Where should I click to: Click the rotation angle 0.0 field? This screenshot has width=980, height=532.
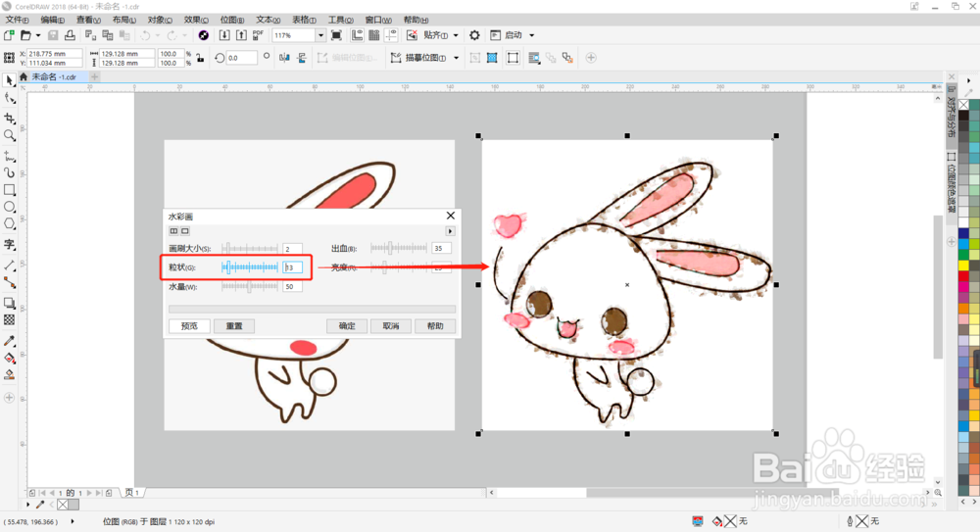(241, 58)
